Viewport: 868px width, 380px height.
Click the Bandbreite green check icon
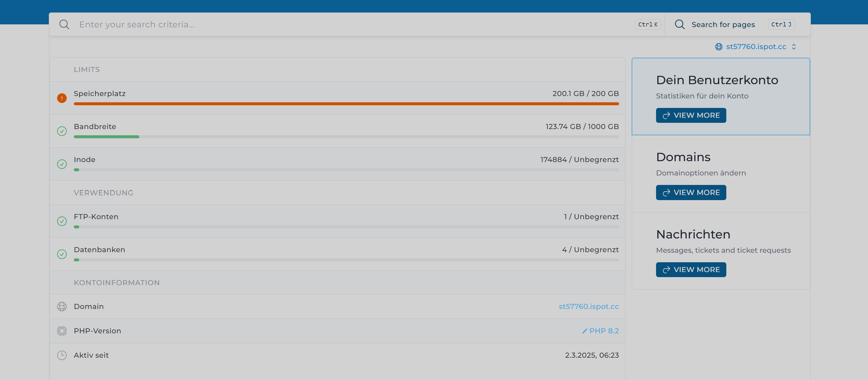pos(62,131)
